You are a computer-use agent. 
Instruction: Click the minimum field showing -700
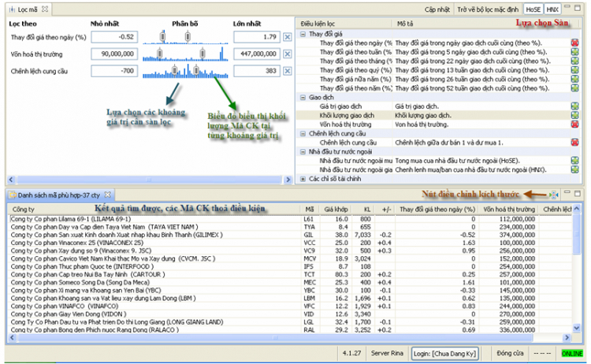[x=114, y=71]
